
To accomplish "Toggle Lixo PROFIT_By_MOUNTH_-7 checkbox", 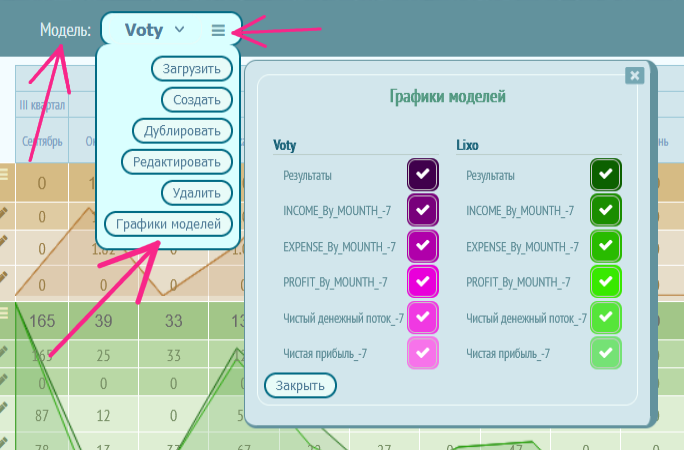I will (x=606, y=282).
